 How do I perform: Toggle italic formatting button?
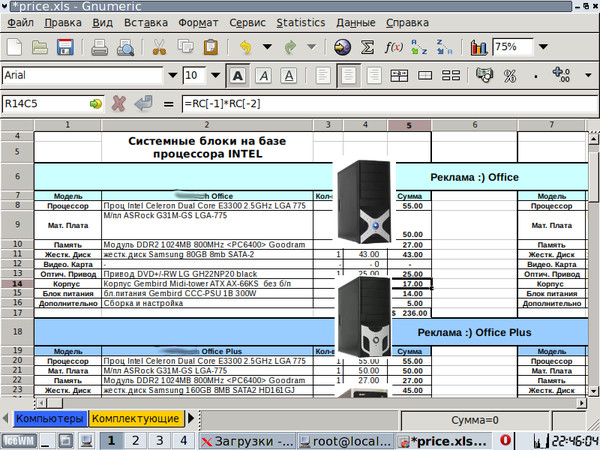[264, 75]
